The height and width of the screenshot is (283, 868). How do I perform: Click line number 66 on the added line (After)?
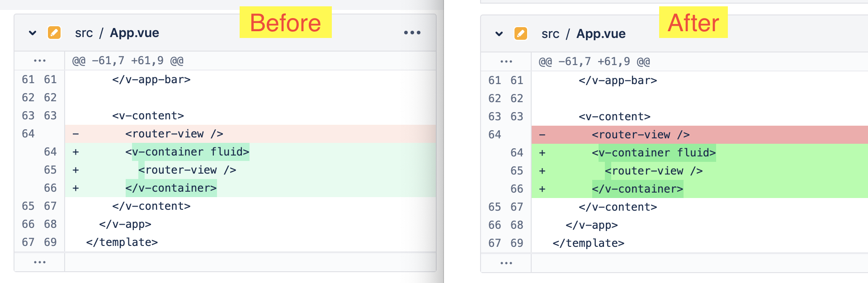[516, 189]
